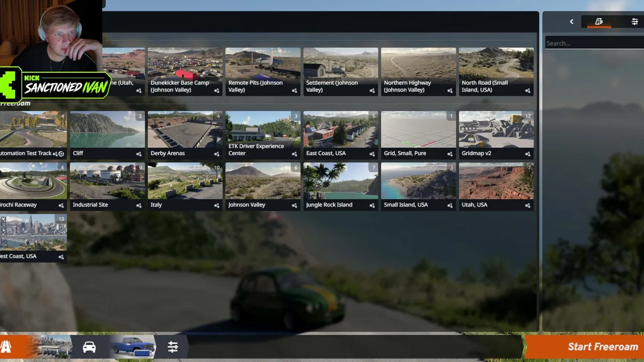Click the spawn points icon on Northern Highway
The width and height of the screenshot is (644, 362).
tap(450, 91)
